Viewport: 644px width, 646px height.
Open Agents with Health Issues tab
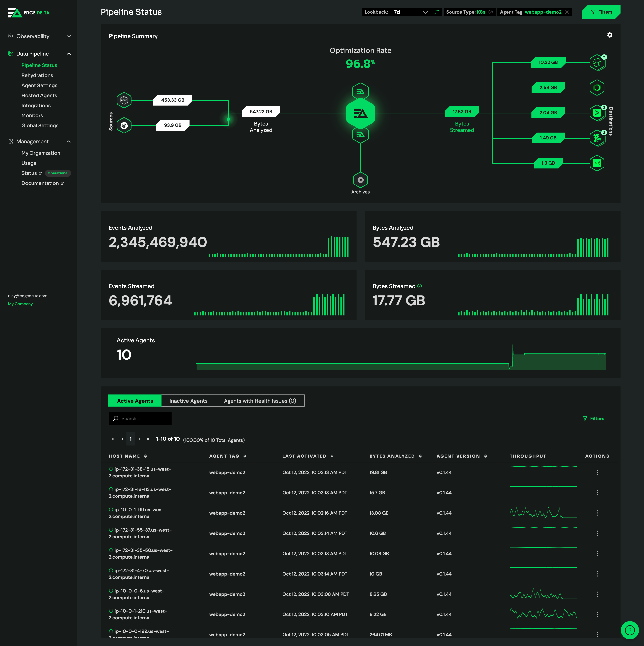260,401
